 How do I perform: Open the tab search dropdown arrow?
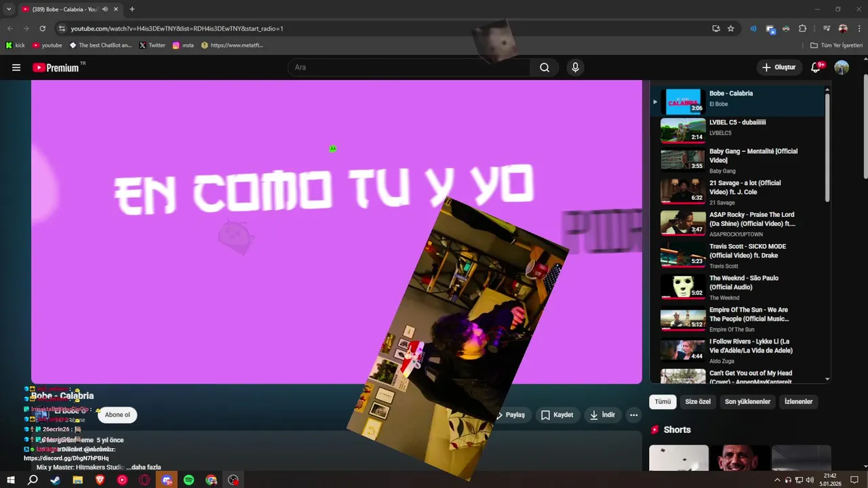coord(8,9)
